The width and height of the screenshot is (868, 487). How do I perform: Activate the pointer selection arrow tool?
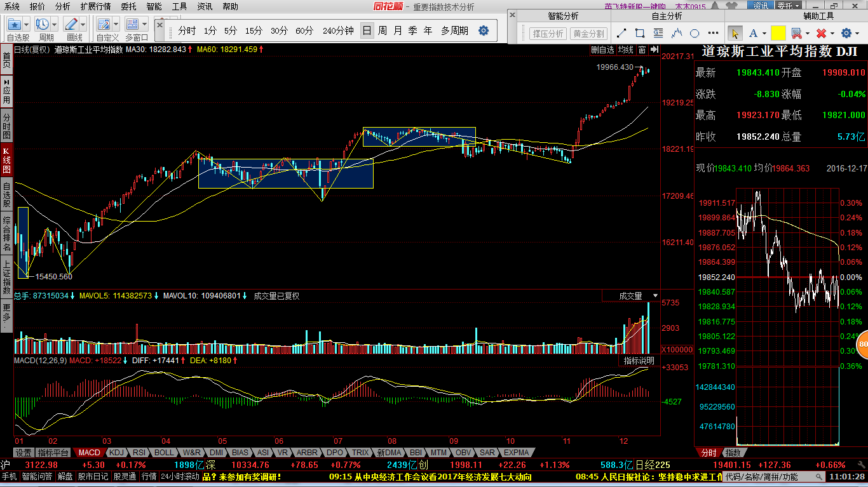pyautogui.click(x=735, y=33)
